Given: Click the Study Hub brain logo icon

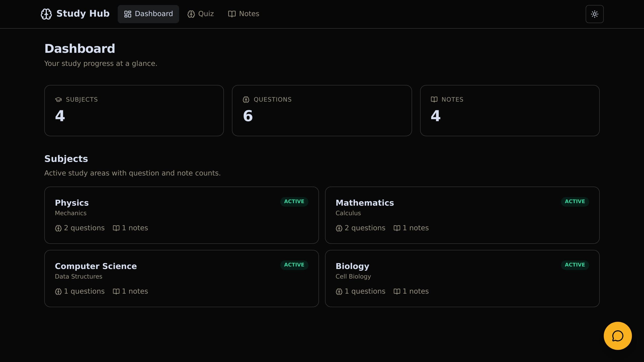Looking at the screenshot, I should click(46, 14).
